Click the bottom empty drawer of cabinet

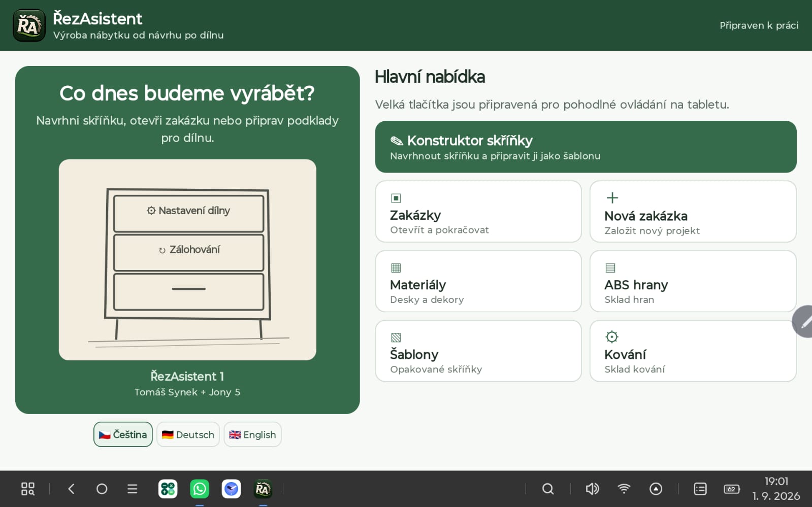coord(188,292)
